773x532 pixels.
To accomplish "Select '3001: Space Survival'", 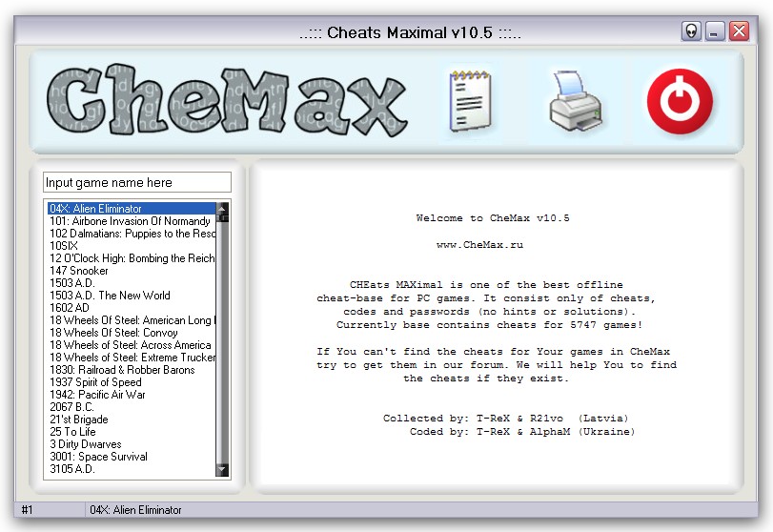I will (132, 456).
